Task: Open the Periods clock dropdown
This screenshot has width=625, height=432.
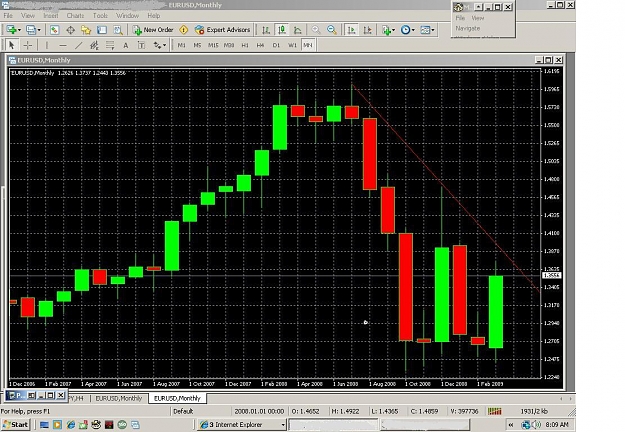Action: pos(408,30)
